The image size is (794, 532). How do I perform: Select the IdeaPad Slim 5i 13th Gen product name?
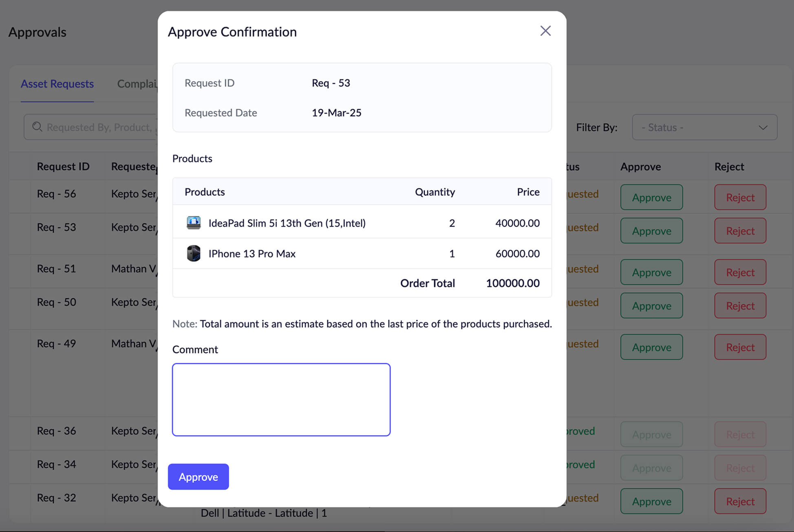(287, 223)
